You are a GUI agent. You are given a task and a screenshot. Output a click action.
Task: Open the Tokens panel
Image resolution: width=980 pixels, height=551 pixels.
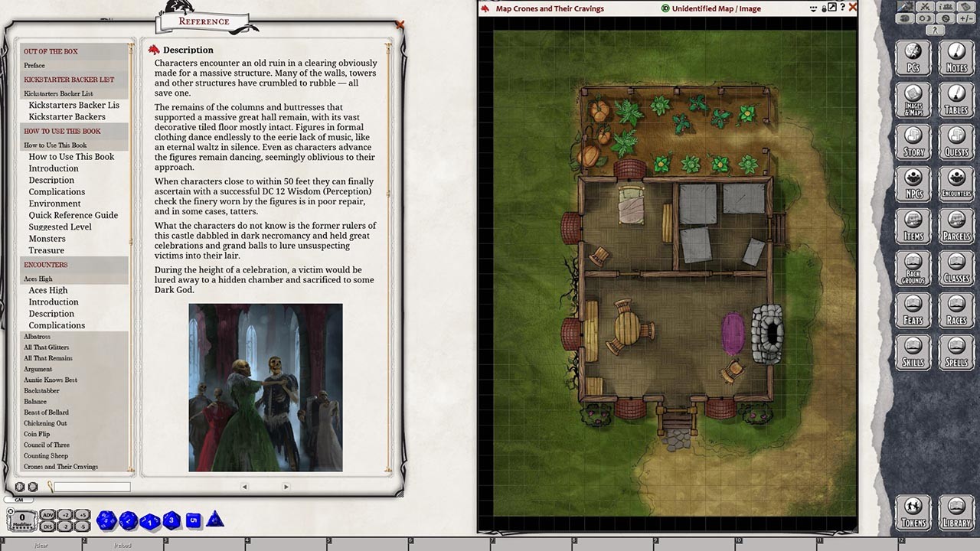pos(913,513)
